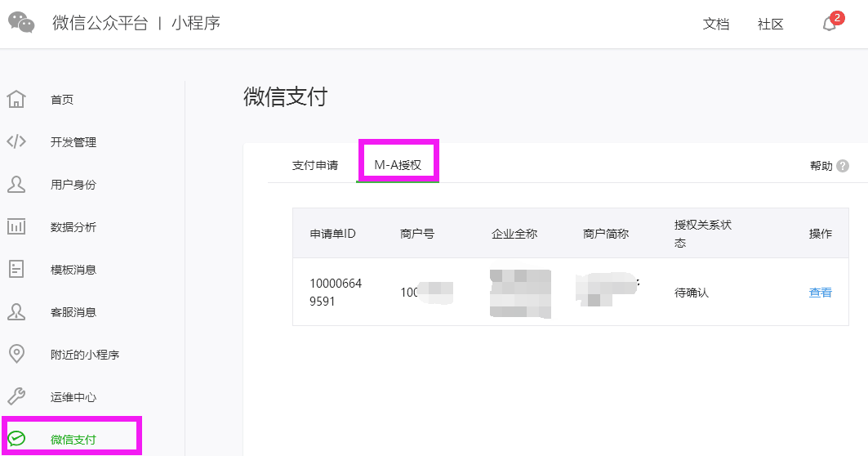Open 开发管理 sidebar menu item

73,142
